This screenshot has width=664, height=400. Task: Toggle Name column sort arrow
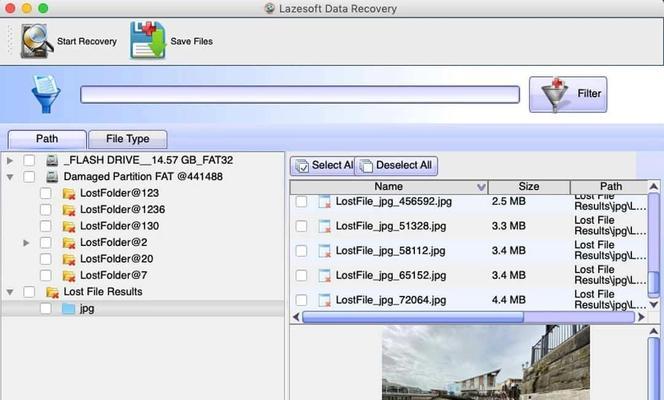(x=481, y=187)
